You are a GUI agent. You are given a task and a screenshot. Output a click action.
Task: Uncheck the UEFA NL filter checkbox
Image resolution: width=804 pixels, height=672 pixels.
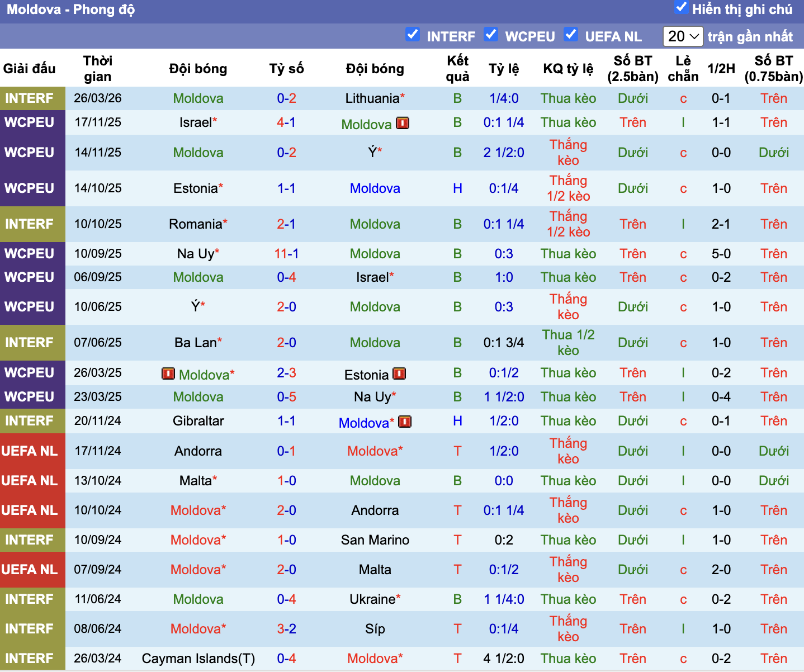coord(570,35)
